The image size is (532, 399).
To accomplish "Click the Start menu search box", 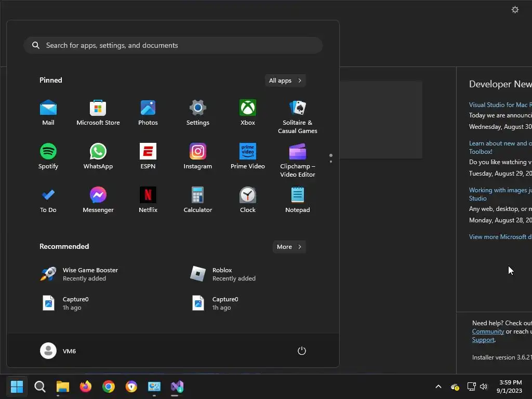I will coord(173,45).
